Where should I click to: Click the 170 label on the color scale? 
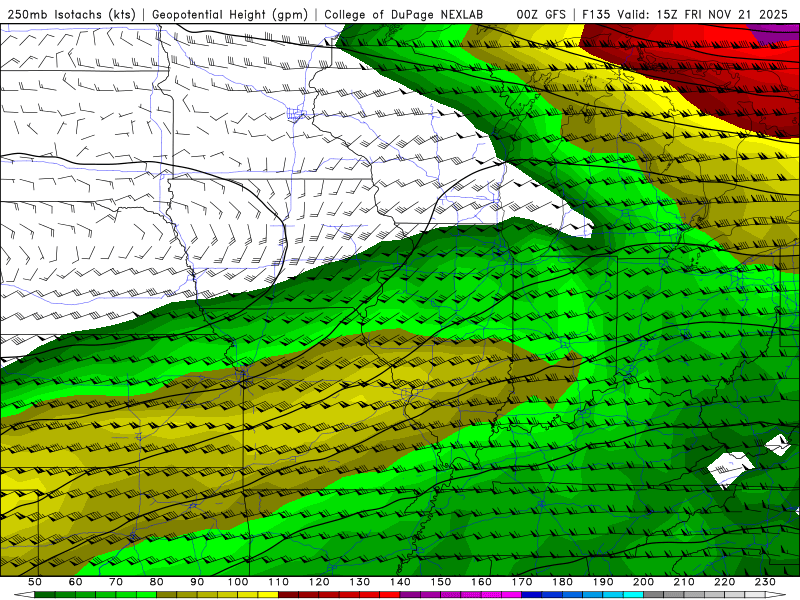(x=522, y=582)
